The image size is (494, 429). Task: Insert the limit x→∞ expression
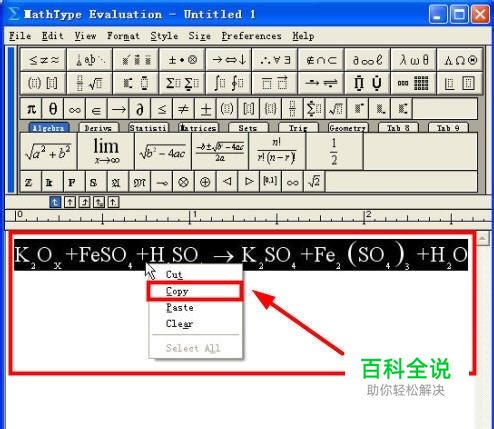click(106, 151)
